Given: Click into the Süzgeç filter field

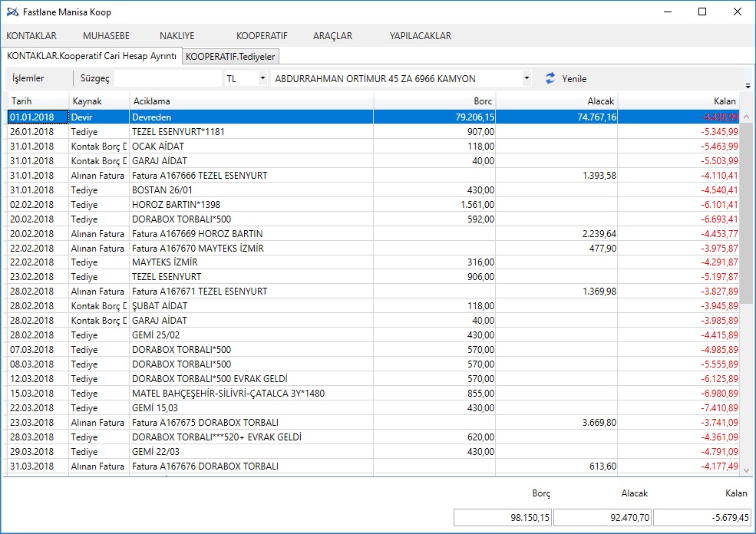Looking at the screenshot, I should click(x=168, y=78).
